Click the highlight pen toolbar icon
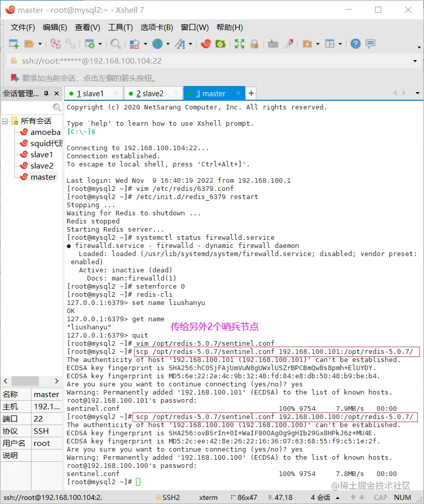The image size is (424, 504). (288, 44)
